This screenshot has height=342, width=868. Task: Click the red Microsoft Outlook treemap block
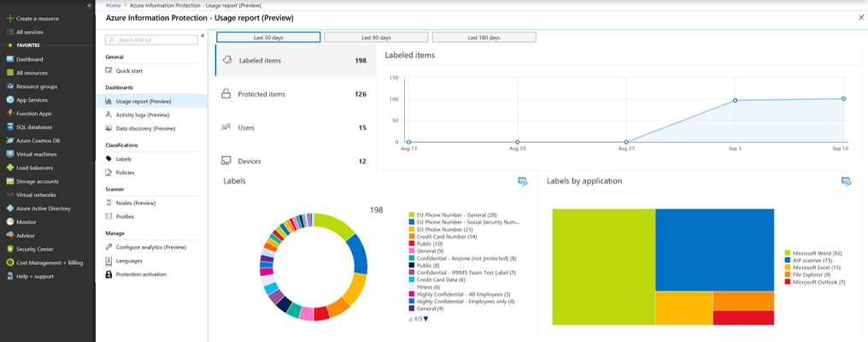pyautogui.click(x=743, y=317)
